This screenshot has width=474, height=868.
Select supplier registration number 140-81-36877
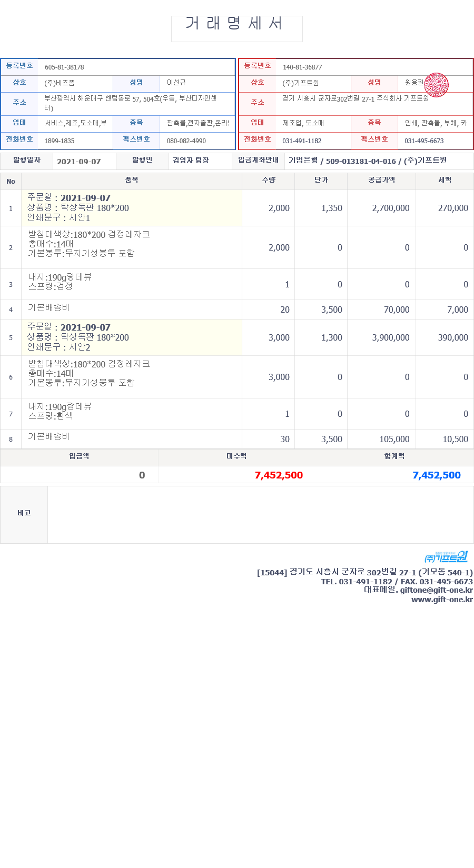[302, 67]
